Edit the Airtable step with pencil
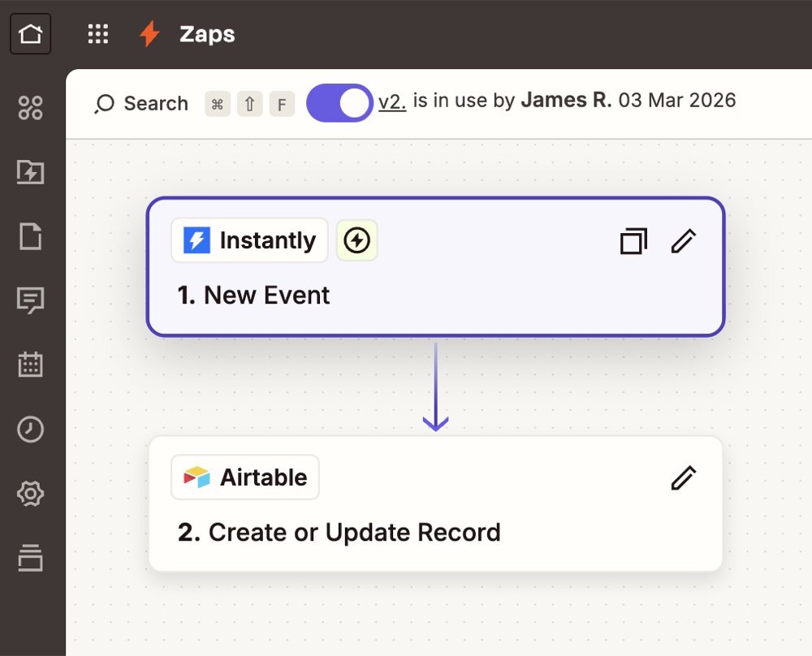This screenshot has height=656, width=812. 684,477
